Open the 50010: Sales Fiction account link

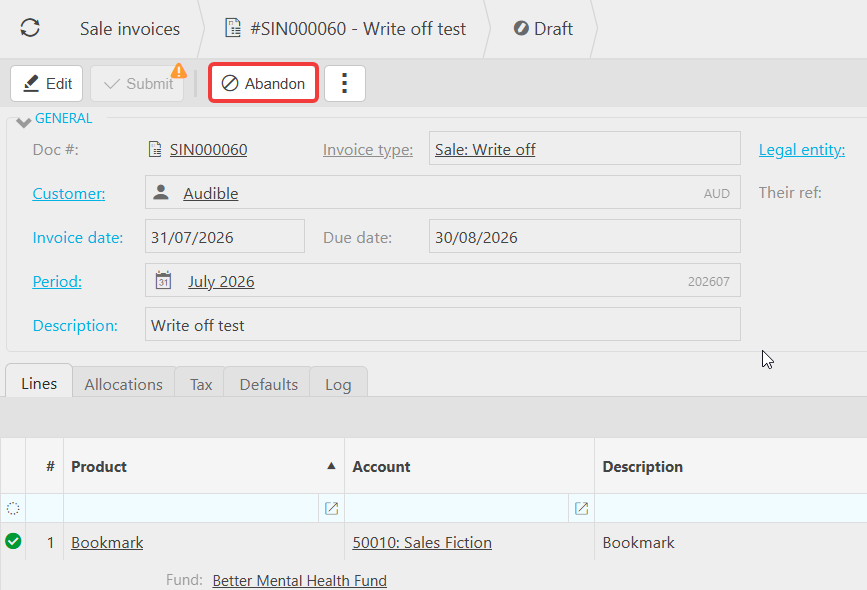pyautogui.click(x=422, y=542)
